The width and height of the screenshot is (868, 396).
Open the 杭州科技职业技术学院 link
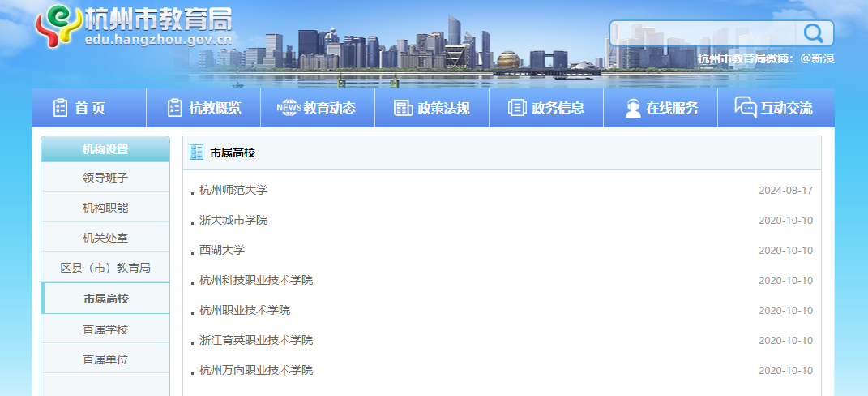(x=256, y=280)
